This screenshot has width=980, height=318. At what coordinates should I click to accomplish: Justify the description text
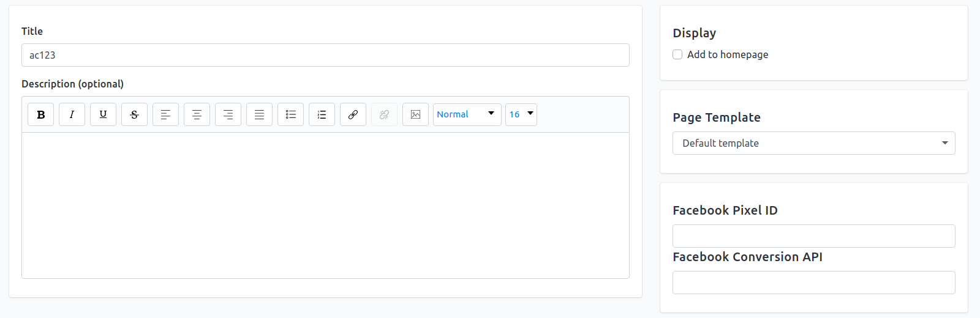pos(259,114)
